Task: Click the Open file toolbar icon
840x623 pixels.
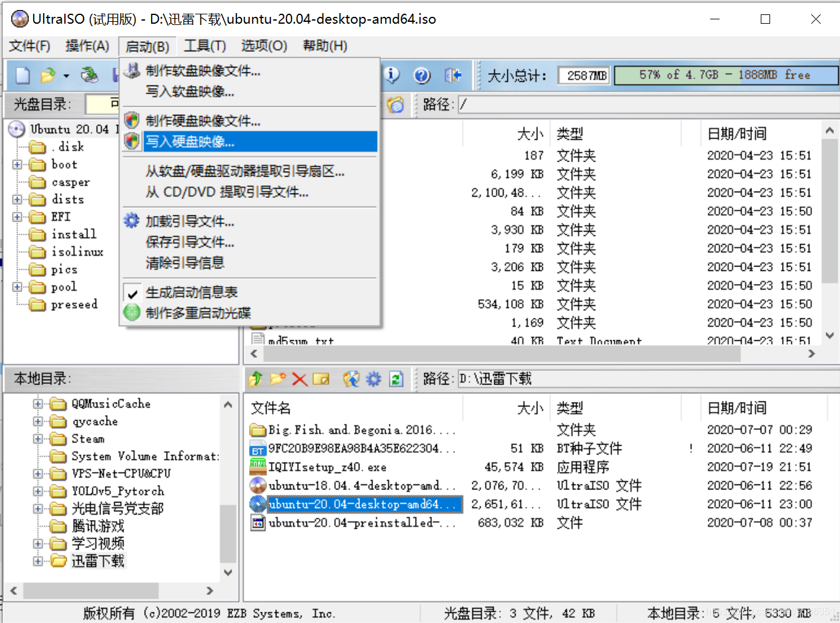Action: point(48,76)
